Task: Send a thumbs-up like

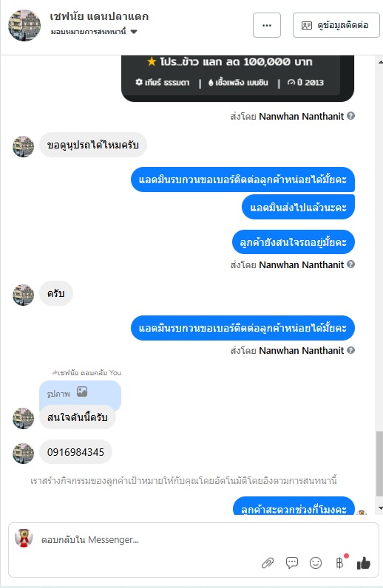Action: (x=364, y=562)
